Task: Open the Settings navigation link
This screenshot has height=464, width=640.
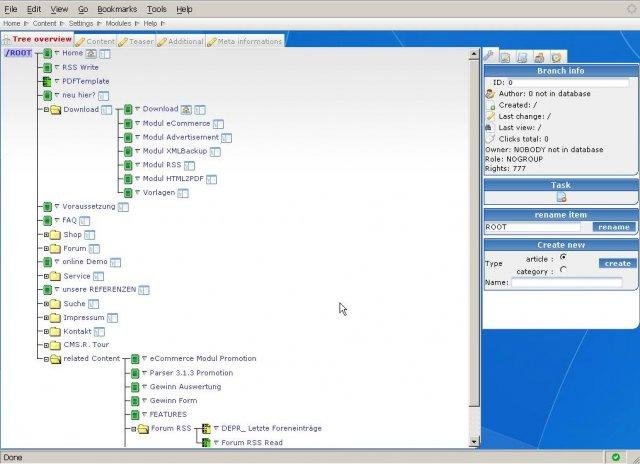Action: [81, 24]
